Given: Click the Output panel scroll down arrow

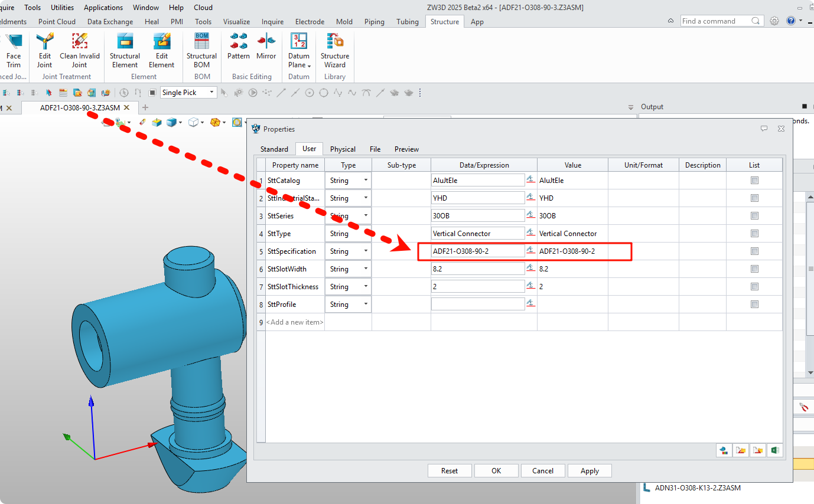Looking at the screenshot, I should point(810,372).
